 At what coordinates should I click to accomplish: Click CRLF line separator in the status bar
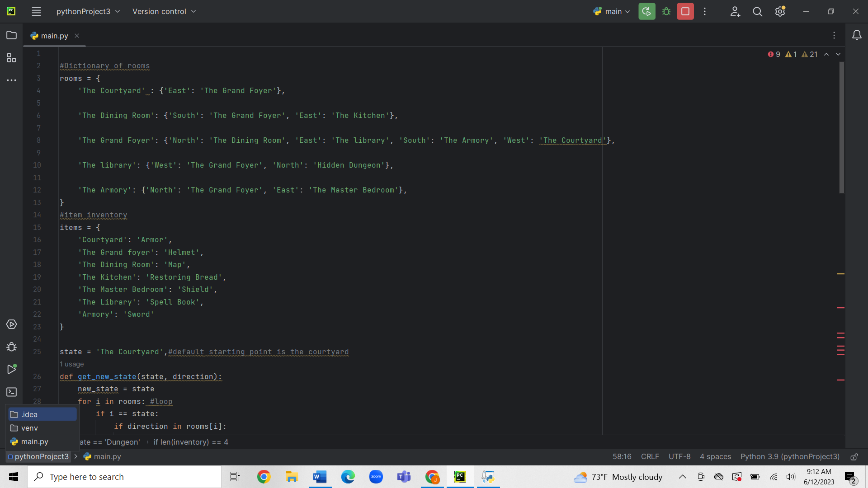click(650, 456)
